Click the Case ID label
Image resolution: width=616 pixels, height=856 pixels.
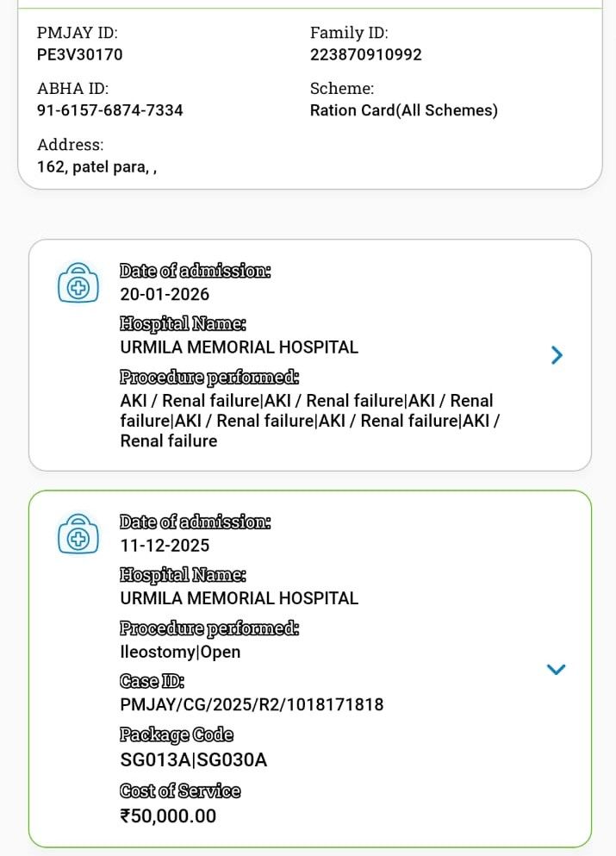click(x=152, y=681)
